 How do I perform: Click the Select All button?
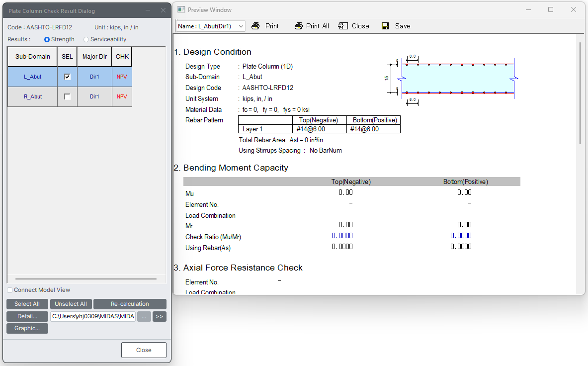(27, 304)
